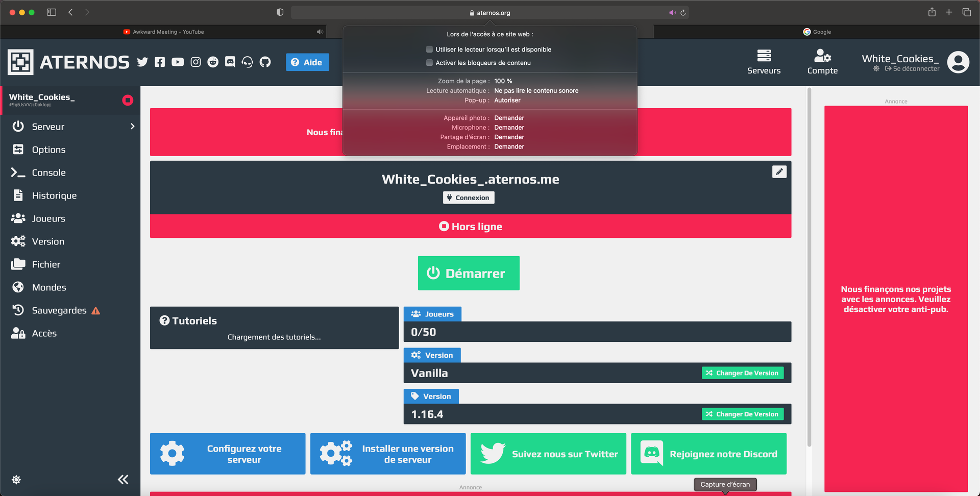Click the red stop status icon beside White_Cookies_

(x=128, y=100)
